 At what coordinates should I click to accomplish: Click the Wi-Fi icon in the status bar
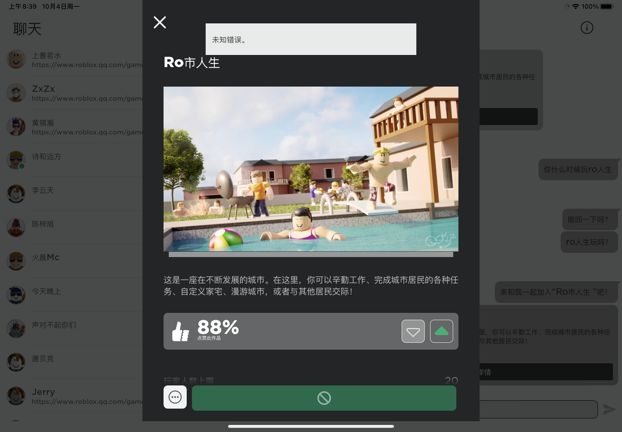(x=576, y=6)
